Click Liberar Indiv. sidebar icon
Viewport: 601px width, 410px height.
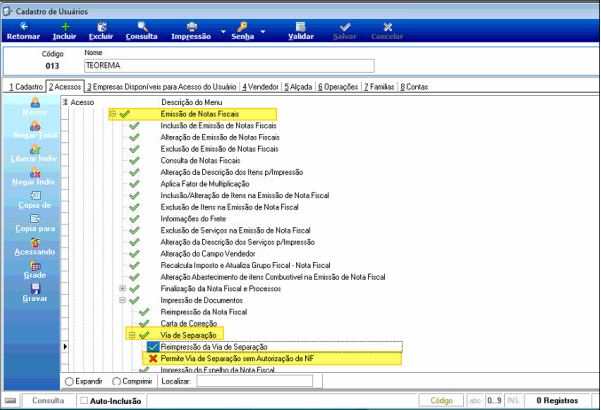pyautogui.click(x=35, y=149)
